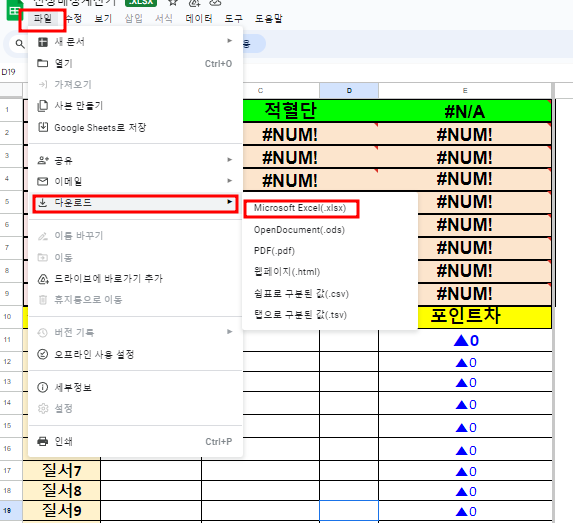Select 사본 만들기 menu entry text
The image size is (573, 523).
point(79,106)
